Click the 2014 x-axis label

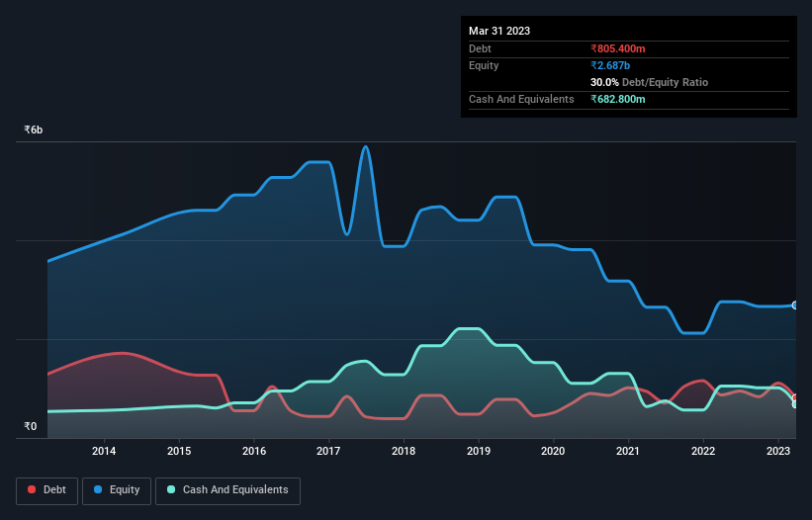point(104,452)
